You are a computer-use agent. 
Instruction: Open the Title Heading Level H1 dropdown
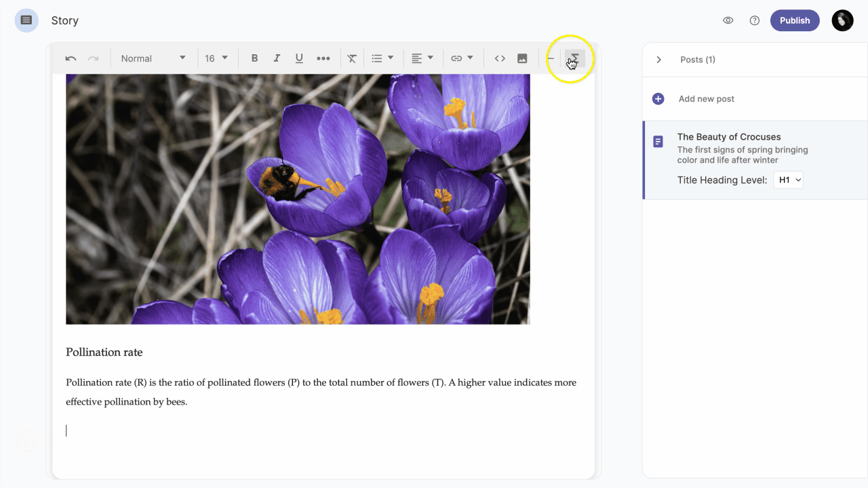pos(789,180)
